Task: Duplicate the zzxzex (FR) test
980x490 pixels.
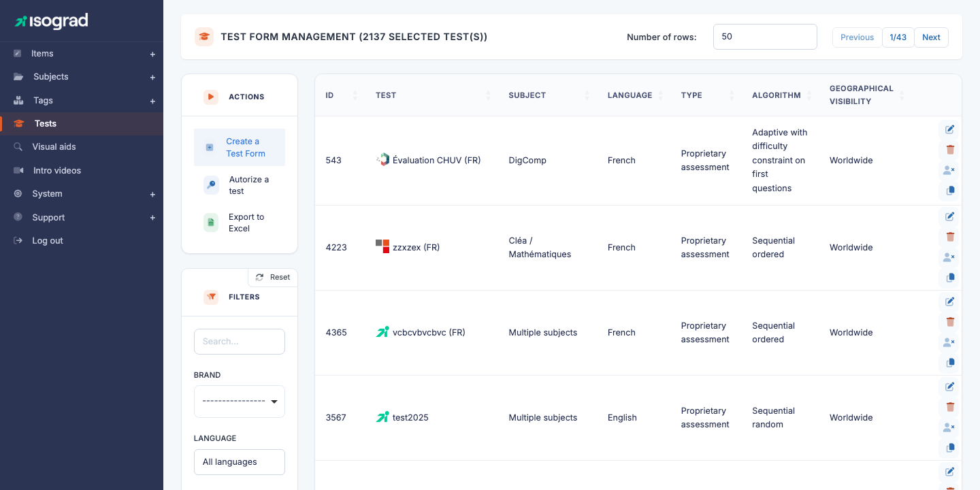Action: click(950, 278)
